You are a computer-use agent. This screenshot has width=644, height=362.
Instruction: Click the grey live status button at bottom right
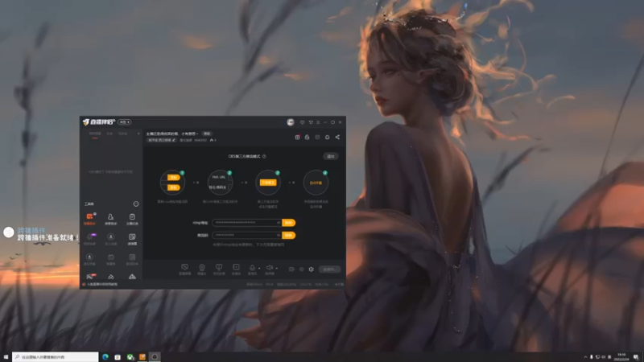point(329,269)
